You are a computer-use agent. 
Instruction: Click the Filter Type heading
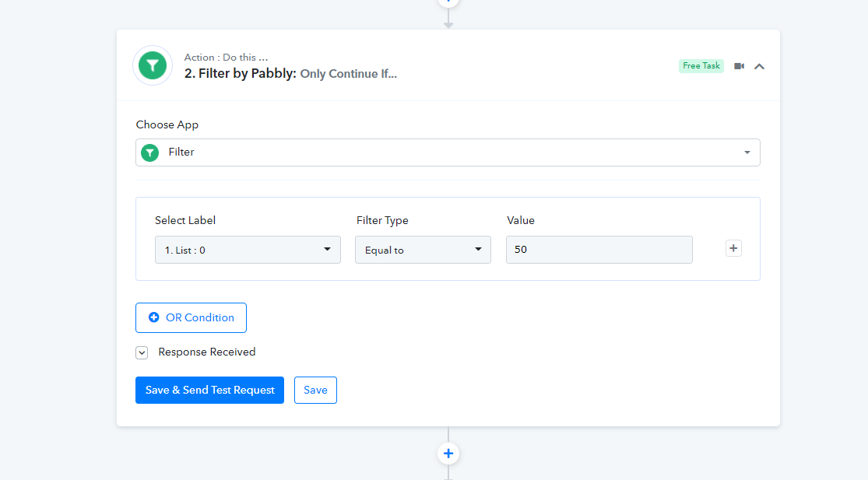(x=382, y=220)
